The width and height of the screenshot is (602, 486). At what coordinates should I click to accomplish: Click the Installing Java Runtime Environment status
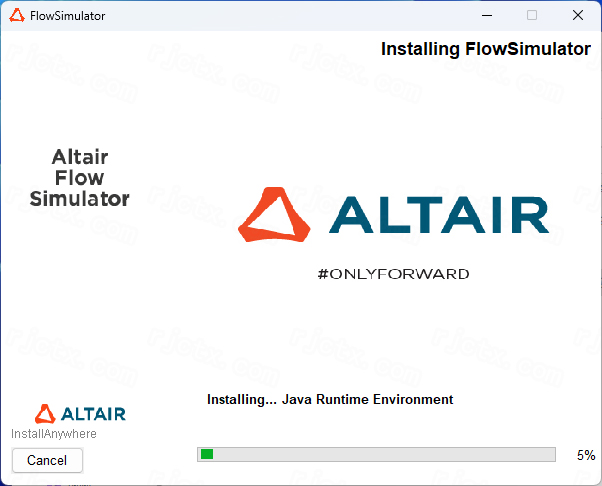click(x=330, y=399)
